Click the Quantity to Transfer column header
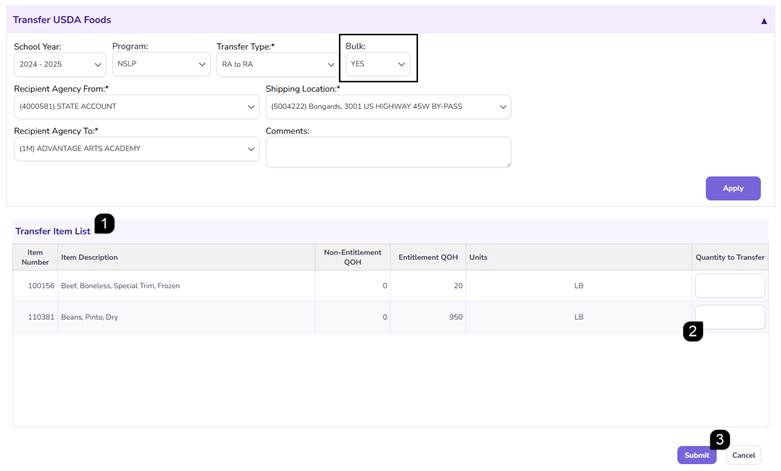 (x=730, y=257)
